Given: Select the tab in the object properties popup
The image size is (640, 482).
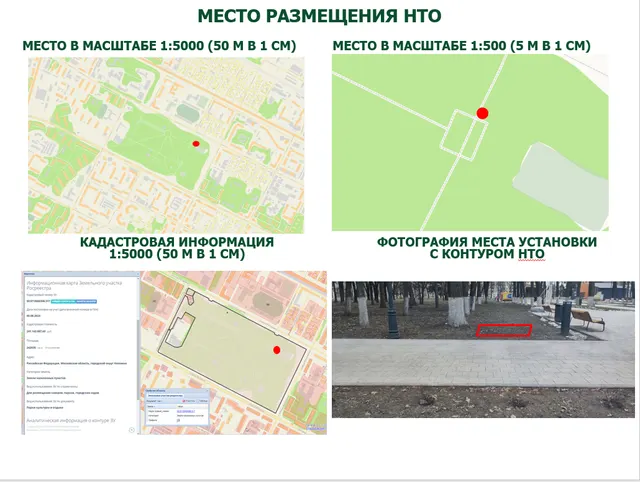Looking at the screenshot, I should pyautogui.click(x=165, y=395).
